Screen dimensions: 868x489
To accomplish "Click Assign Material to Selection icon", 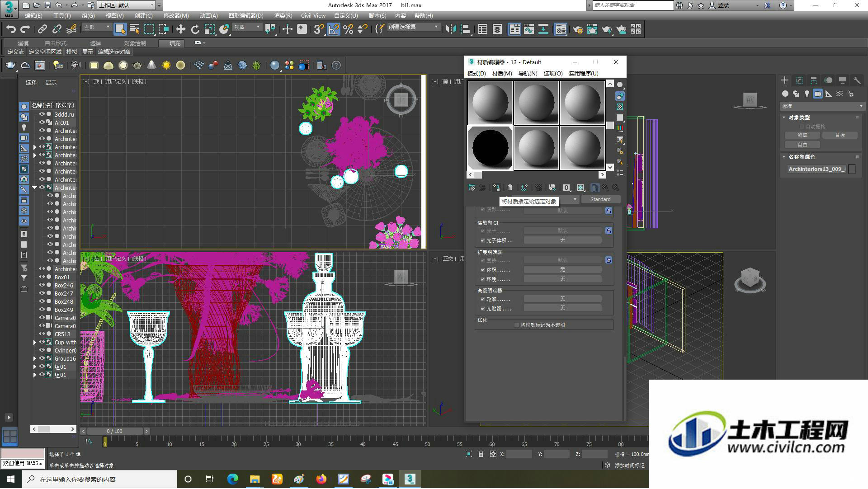I will [x=496, y=188].
